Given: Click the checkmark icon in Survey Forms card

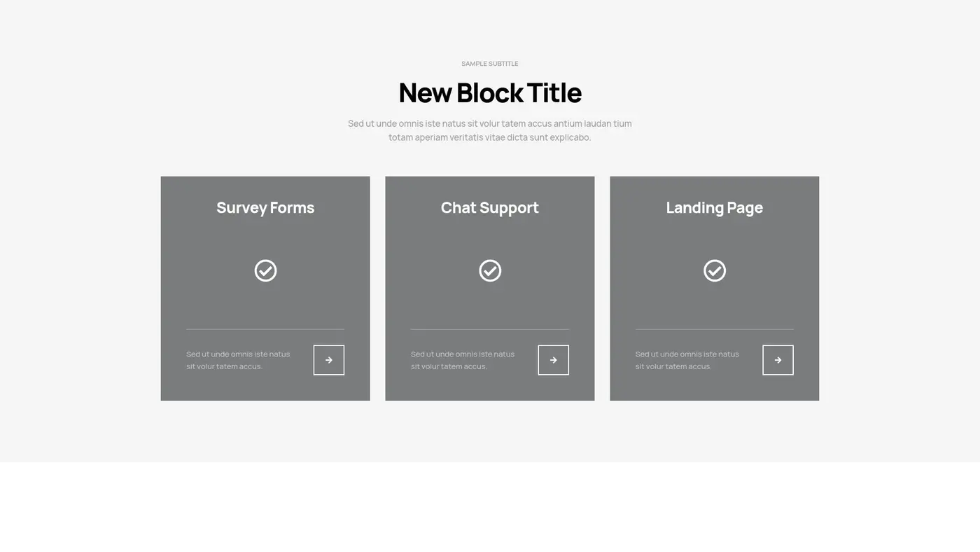Looking at the screenshot, I should pyautogui.click(x=265, y=270).
